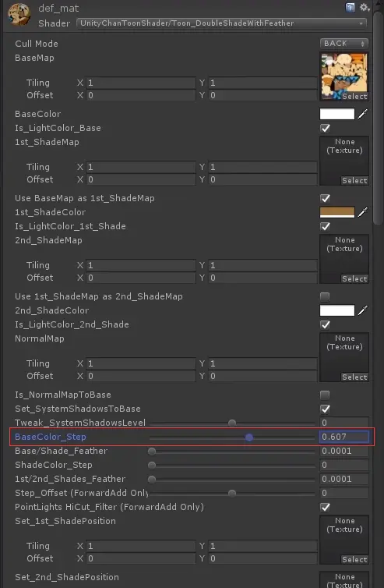Open the Cull Mode BACK dropdown
The image size is (384, 588).
coord(344,44)
